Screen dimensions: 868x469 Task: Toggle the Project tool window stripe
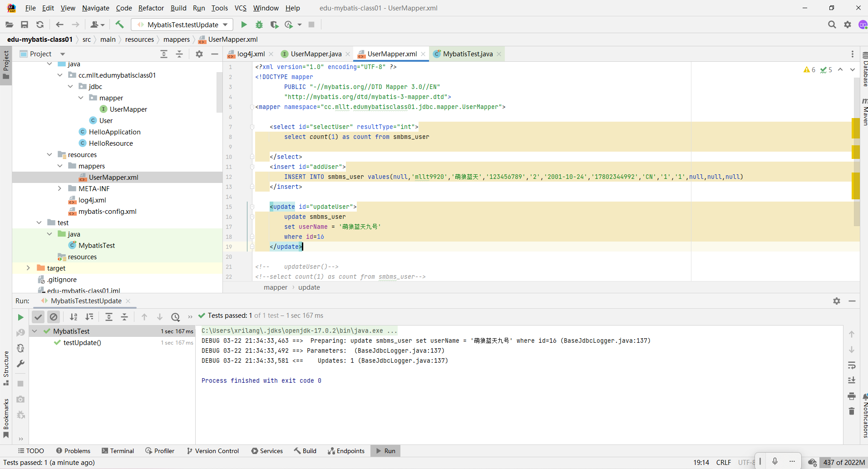coord(6,64)
